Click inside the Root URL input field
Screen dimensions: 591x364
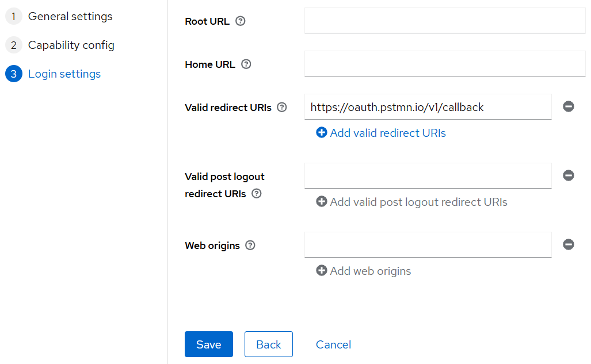tap(444, 21)
